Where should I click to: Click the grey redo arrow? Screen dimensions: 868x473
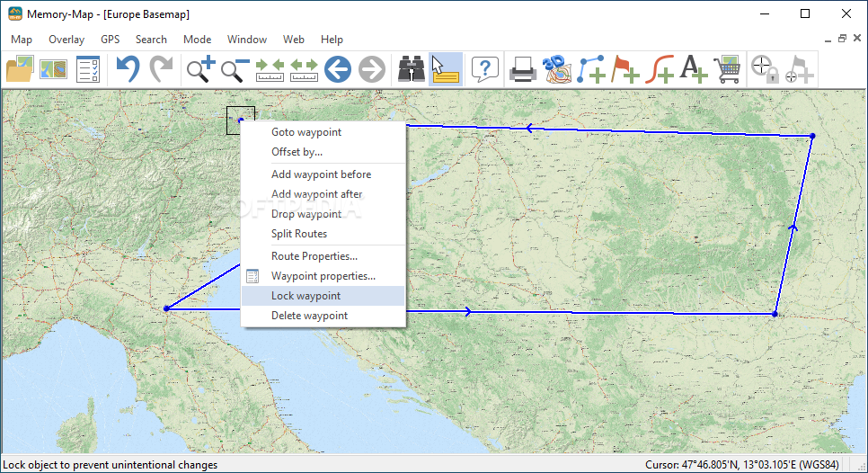[161, 69]
